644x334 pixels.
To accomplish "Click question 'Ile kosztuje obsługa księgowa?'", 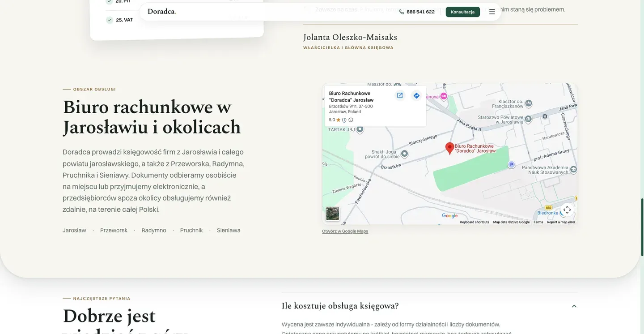I will tap(340, 306).
